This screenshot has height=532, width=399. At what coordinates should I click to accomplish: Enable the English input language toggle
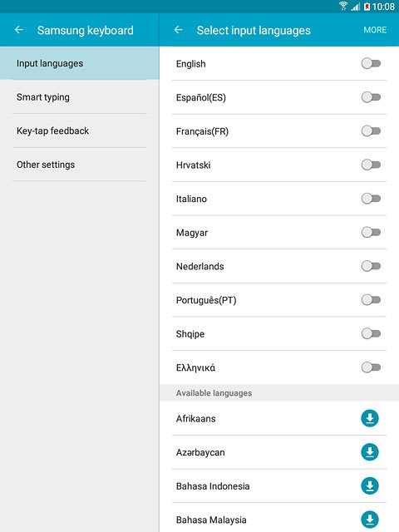pyautogui.click(x=371, y=63)
